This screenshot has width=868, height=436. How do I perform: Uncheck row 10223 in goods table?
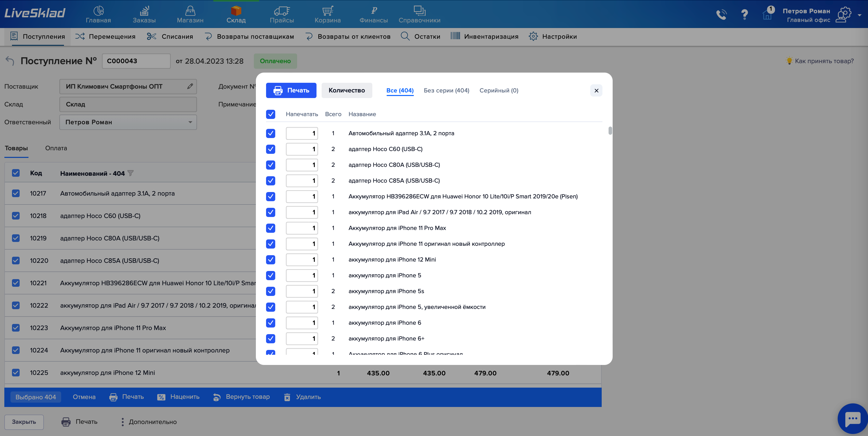(16, 328)
